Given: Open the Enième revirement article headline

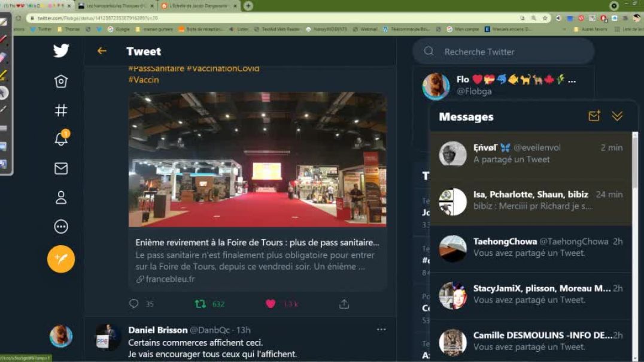Looking at the screenshot, I should (x=257, y=242).
